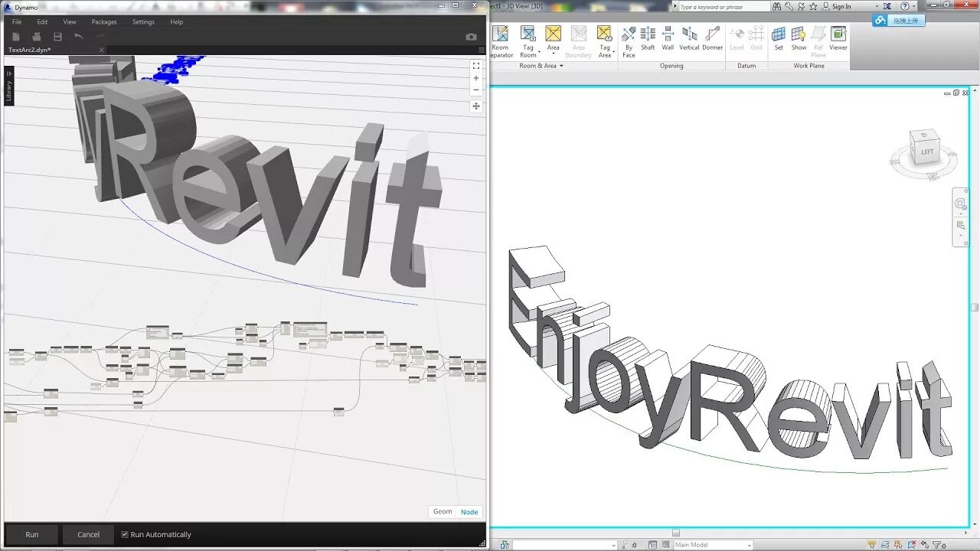
Task: Open the Main Model design option dropdown
Action: coord(749,545)
